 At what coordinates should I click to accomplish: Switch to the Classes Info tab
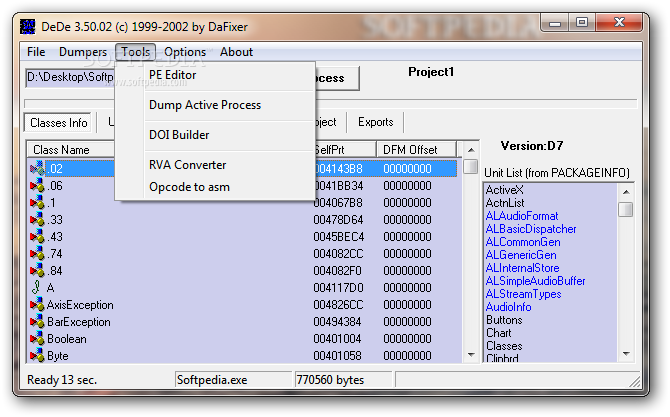click(59, 123)
